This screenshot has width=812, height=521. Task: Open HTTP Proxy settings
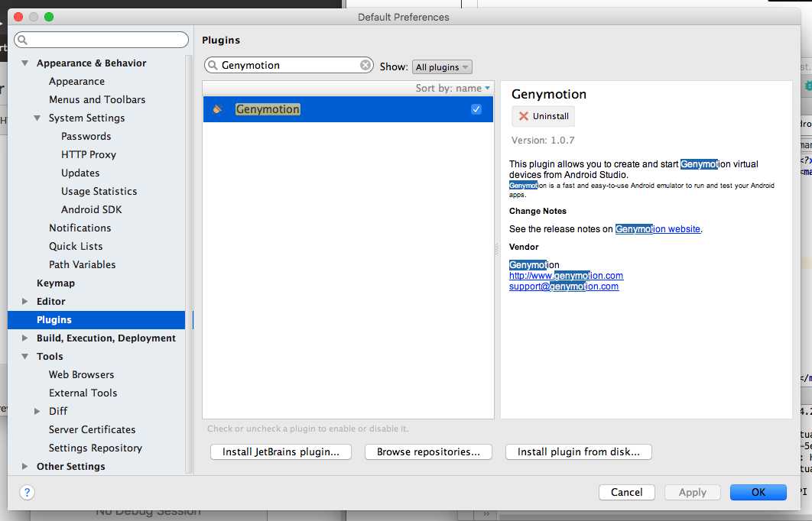(x=89, y=155)
